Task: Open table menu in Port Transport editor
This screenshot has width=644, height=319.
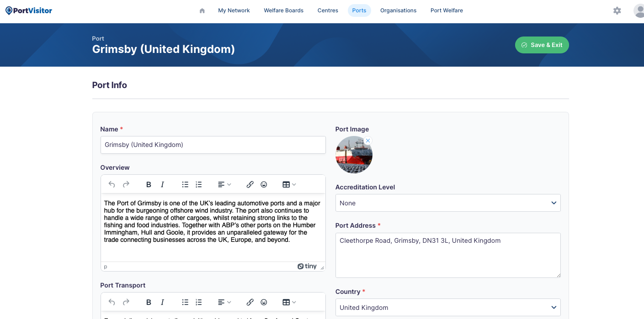Action: click(x=289, y=302)
